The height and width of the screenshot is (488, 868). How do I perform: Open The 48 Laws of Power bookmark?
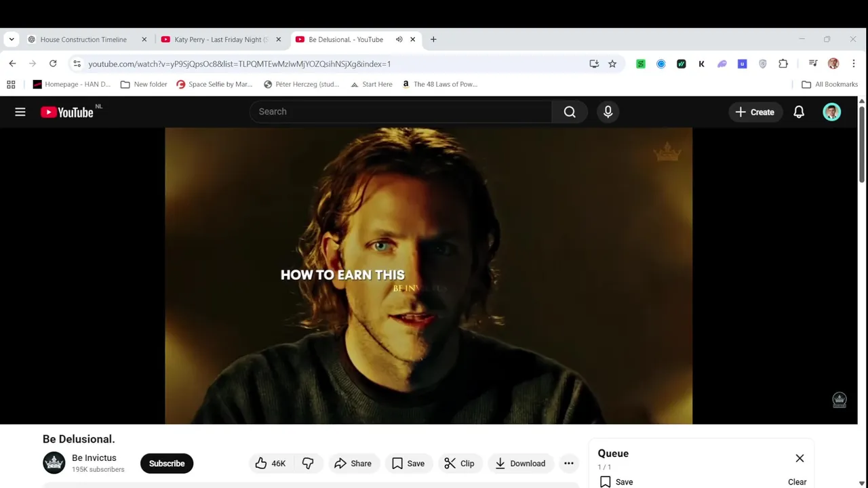pyautogui.click(x=440, y=84)
